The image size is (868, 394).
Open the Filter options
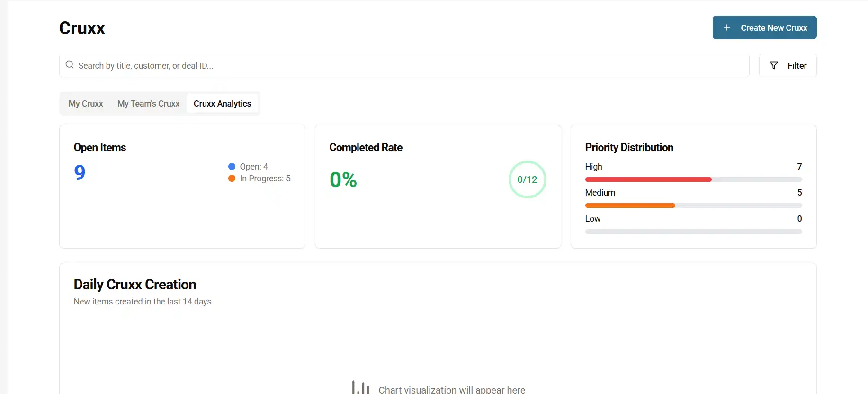coord(787,65)
